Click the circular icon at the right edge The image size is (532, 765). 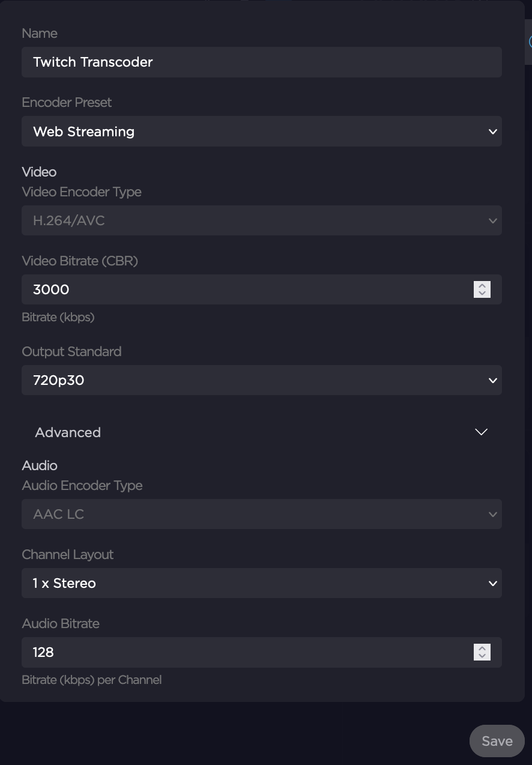tap(530, 42)
